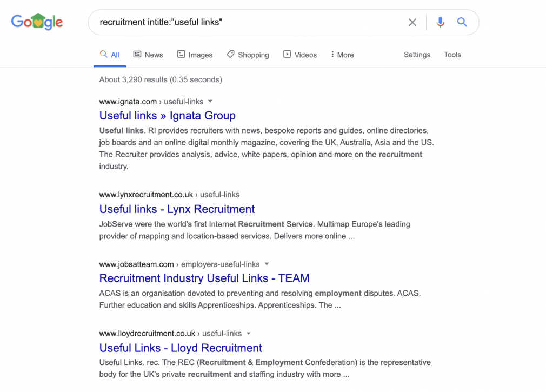
Task: Open Recruitment Industry Useful Links - TEAM result
Action: 204,278
